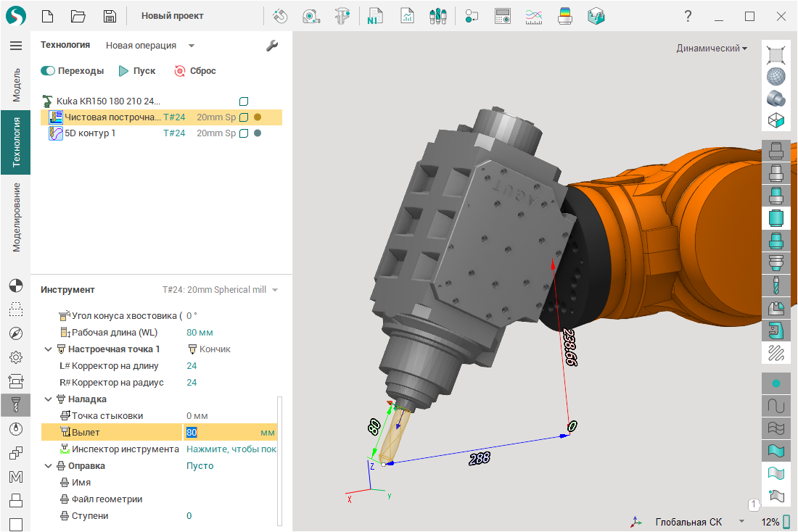Switch to the Модель tab

point(15,85)
